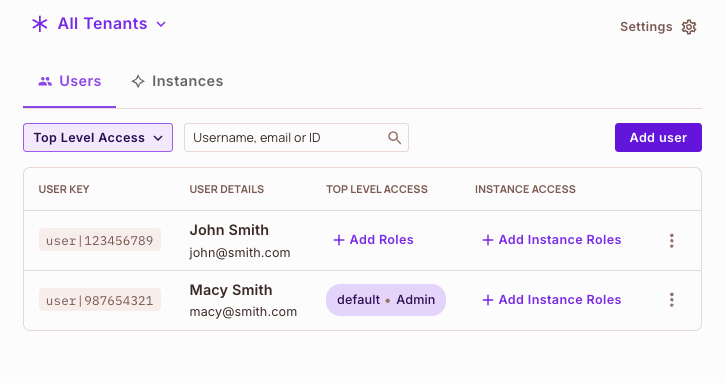Image resolution: width=725 pixels, height=383 pixels.
Task: Open the Top Level Access filter dropdown
Action: (x=98, y=137)
